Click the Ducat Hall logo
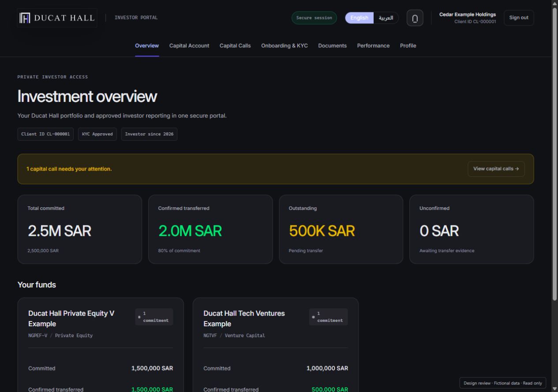Image resolution: width=558 pixels, height=392 pixels. pyautogui.click(x=57, y=18)
